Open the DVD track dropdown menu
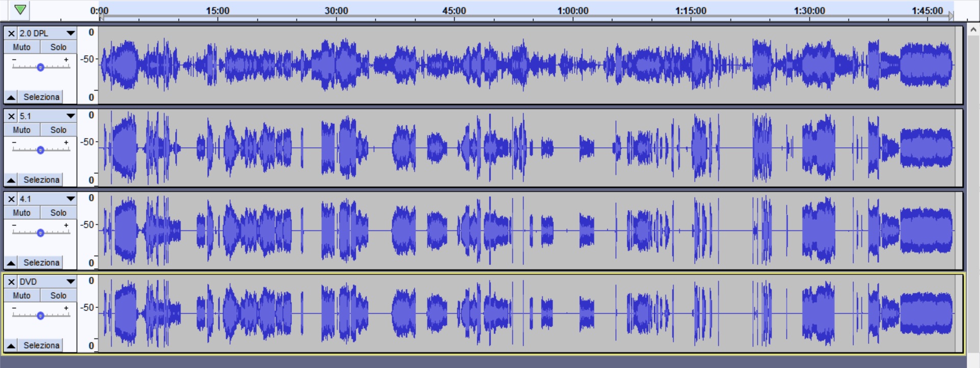Image resolution: width=980 pixels, height=368 pixels. pyautogui.click(x=70, y=282)
